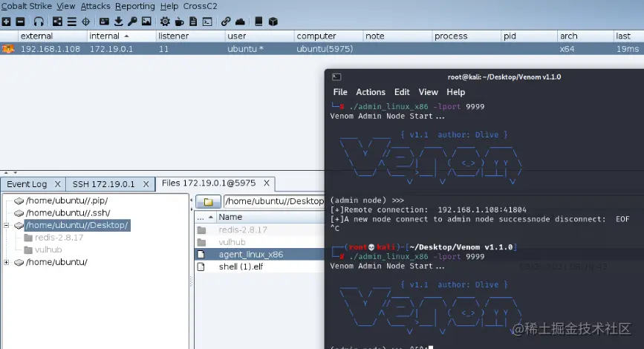Open credentials card icon in toolbar

pos(104,22)
